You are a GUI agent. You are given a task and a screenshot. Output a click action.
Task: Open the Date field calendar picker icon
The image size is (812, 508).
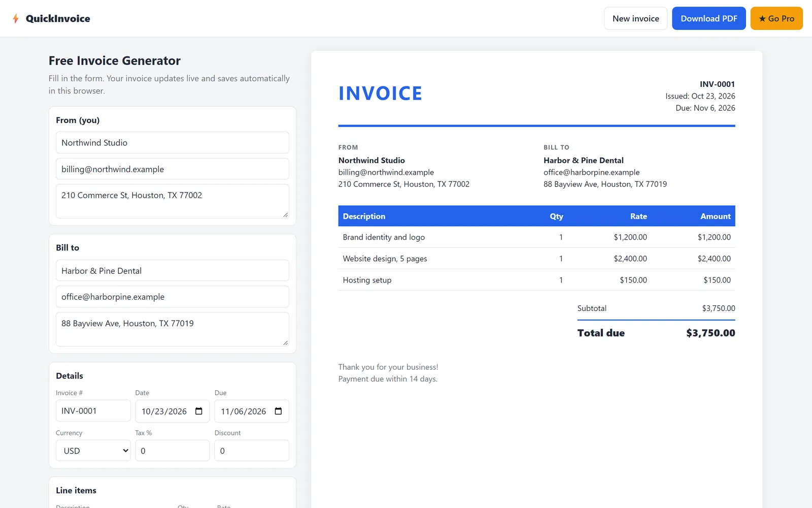(199, 411)
